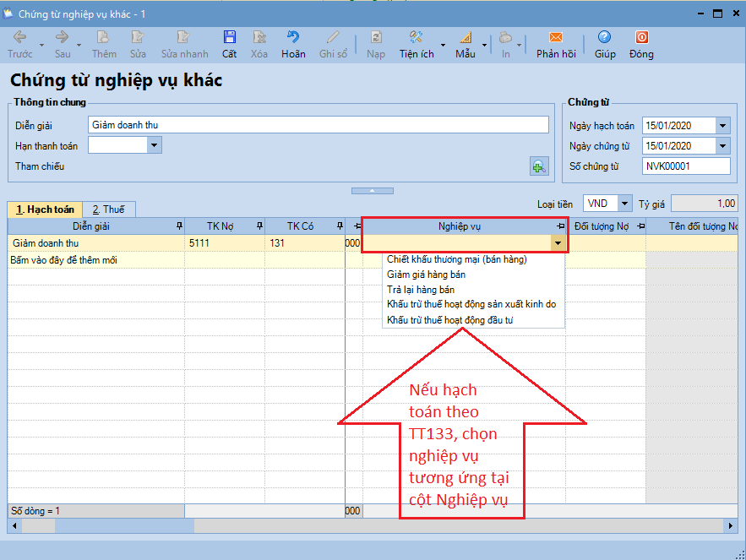Click the Tên đối tượng Nợ column header
746x560 pixels.
click(693, 226)
